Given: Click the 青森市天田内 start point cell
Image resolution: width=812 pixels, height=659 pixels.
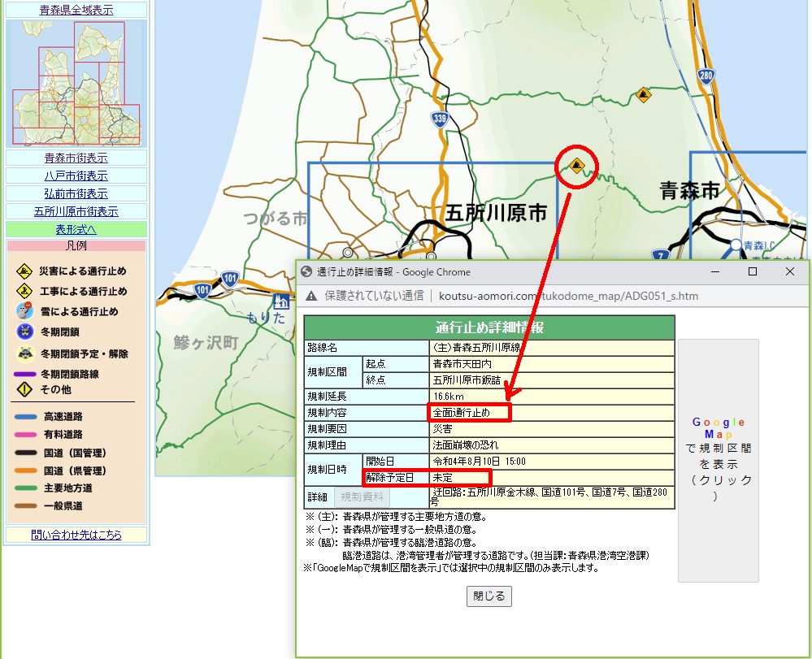Looking at the screenshot, I should (x=552, y=364).
